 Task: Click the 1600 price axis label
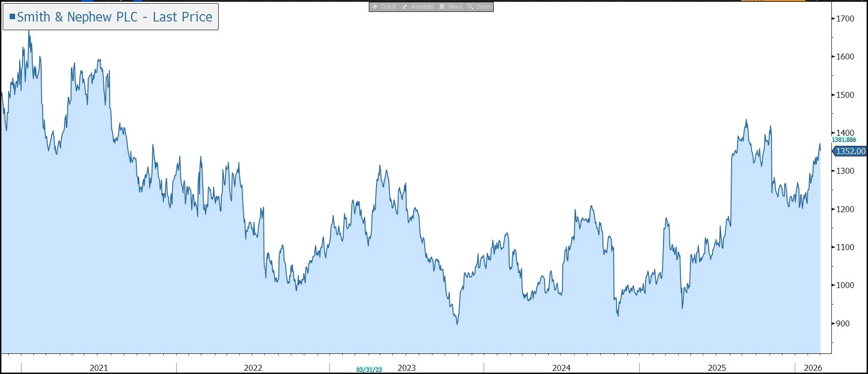tap(845, 57)
